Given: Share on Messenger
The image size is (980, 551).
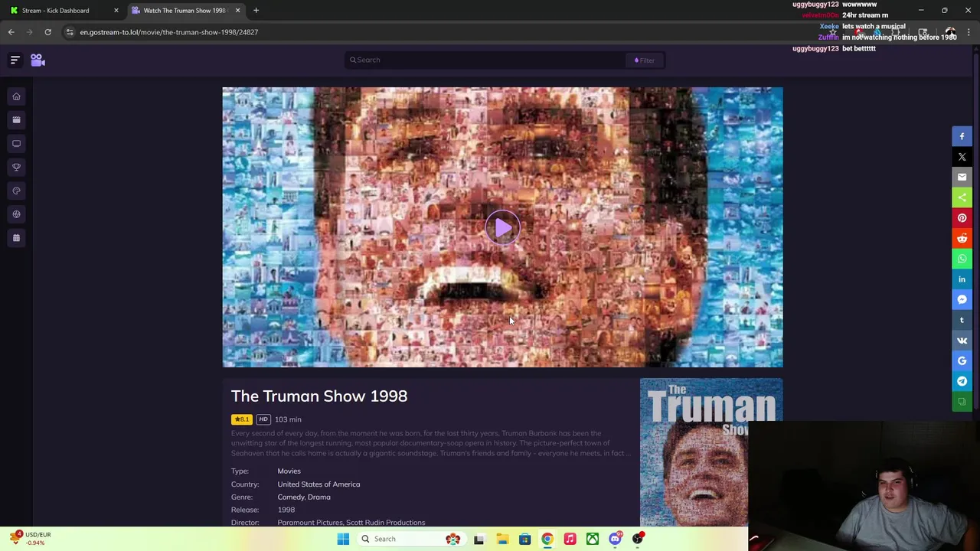Looking at the screenshot, I should pyautogui.click(x=962, y=299).
